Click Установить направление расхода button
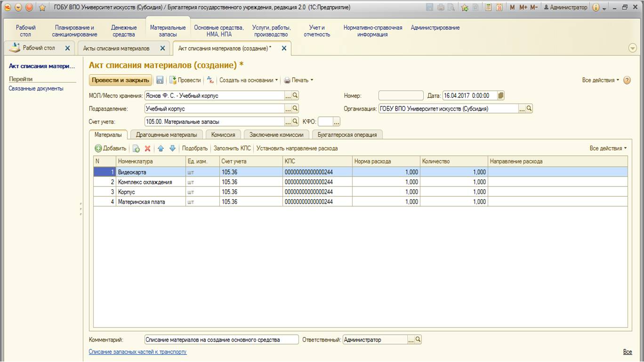Screen dimensions: 644x362 (x=297, y=148)
